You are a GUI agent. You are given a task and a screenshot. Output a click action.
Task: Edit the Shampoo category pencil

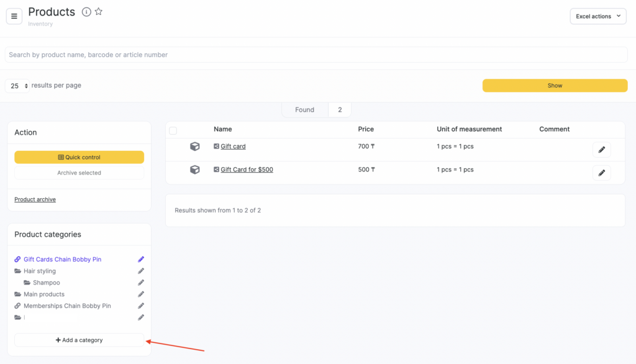141,283
